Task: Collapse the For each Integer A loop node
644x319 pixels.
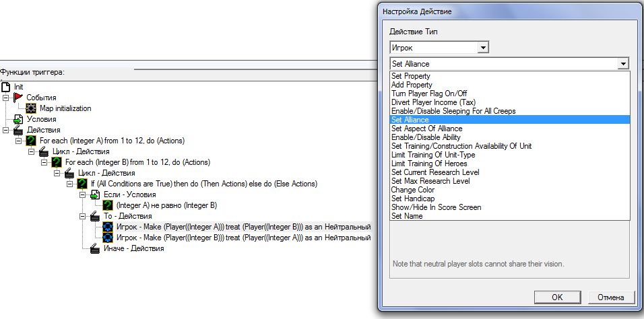Action: pyautogui.click(x=18, y=141)
